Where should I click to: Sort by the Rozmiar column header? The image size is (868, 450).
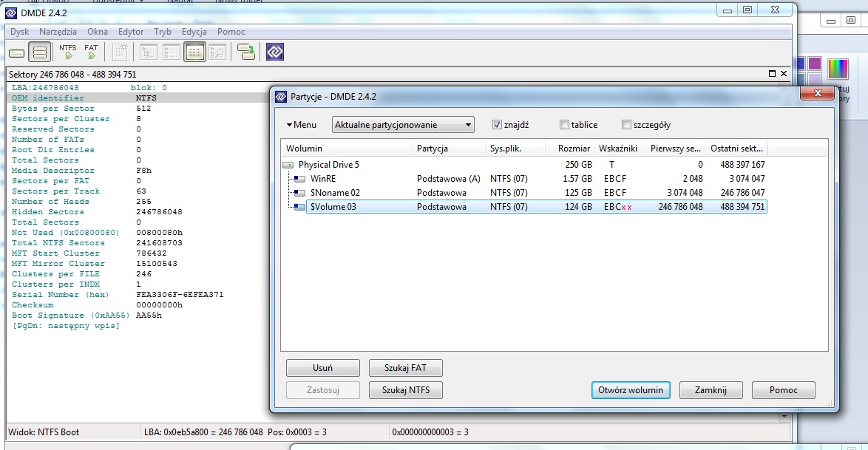pyautogui.click(x=569, y=149)
